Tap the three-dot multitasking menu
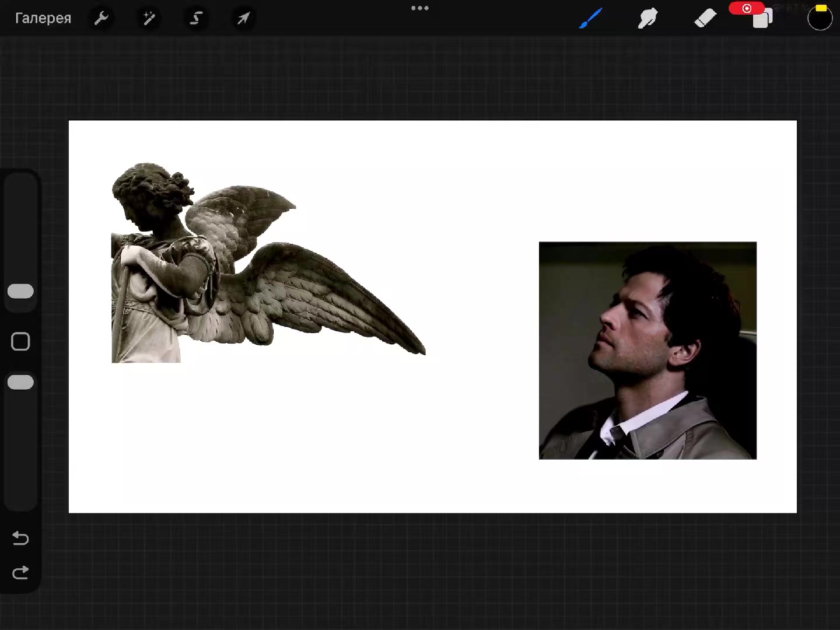The height and width of the screenshot is (630, 840). click(x=420, y=8)
